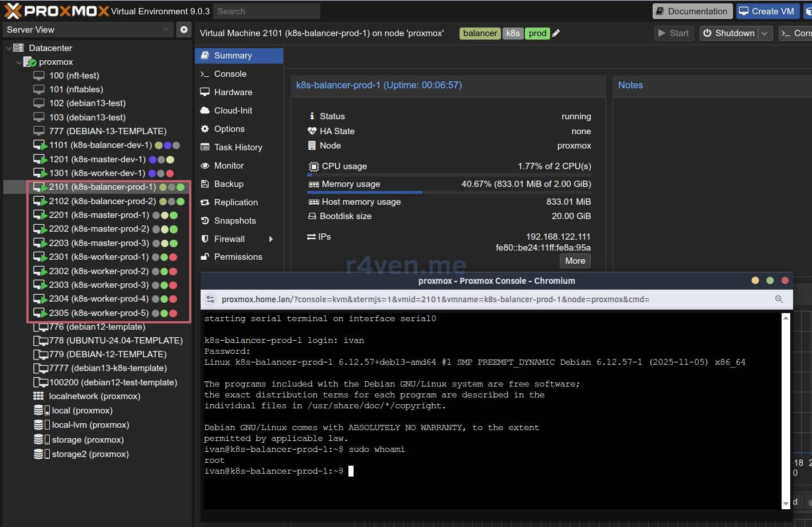Image resolution: width=812 pixels, height=527 pixels.
Task: Click the zoom icon in console address bar
Action: tap(779, 299)
